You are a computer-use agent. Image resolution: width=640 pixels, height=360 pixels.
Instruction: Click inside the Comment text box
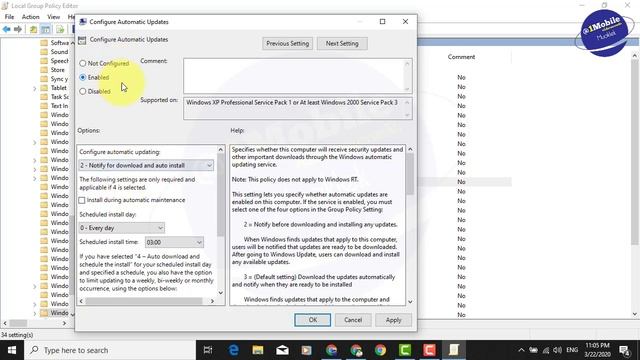pos(298,76)
